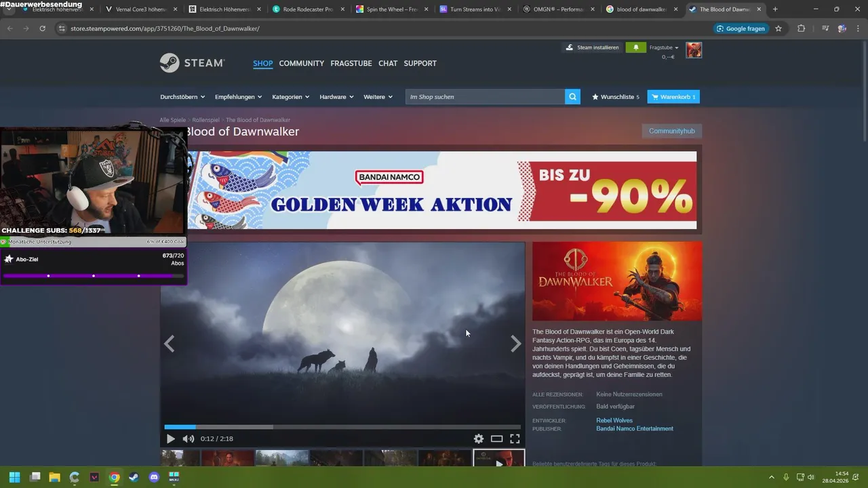The height and width of the screenshot is (488, 868).
Task: Click the Dawnwalker capsule header image
Action: point(617,281)
